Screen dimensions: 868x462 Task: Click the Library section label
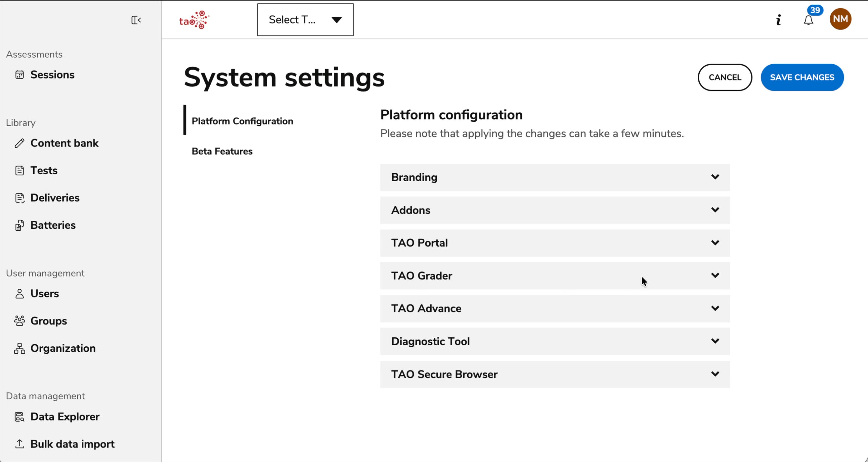[21, 123]
